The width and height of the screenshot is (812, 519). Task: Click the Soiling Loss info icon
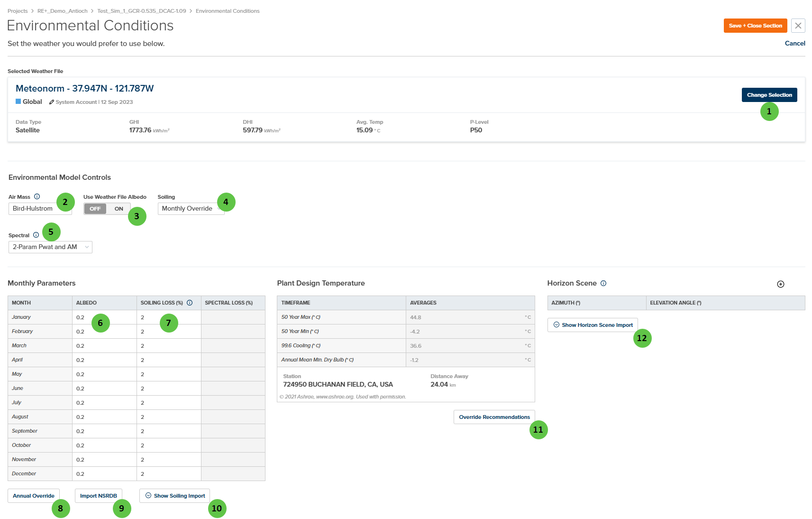(190, 303)
